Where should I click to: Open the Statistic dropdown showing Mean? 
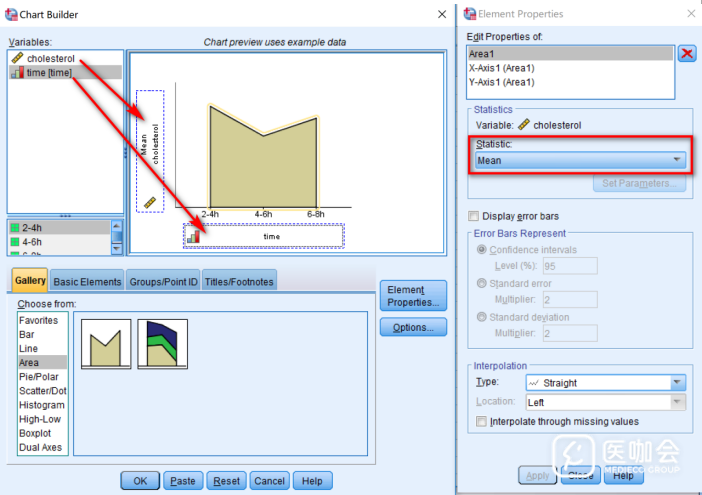tap(580, 160)
